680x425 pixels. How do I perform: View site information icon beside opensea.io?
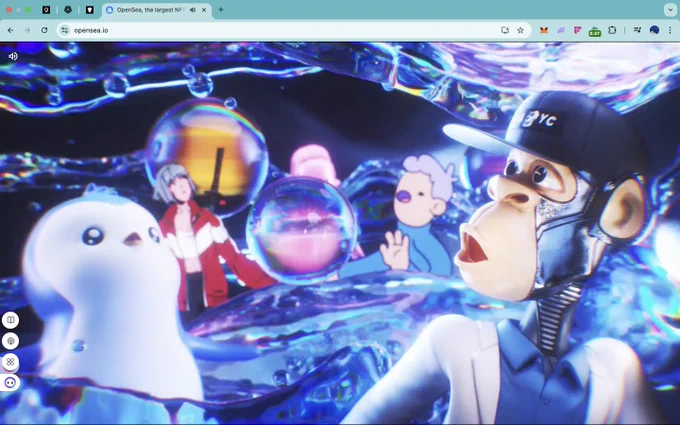pyautogui.click(x=65, y=30)
